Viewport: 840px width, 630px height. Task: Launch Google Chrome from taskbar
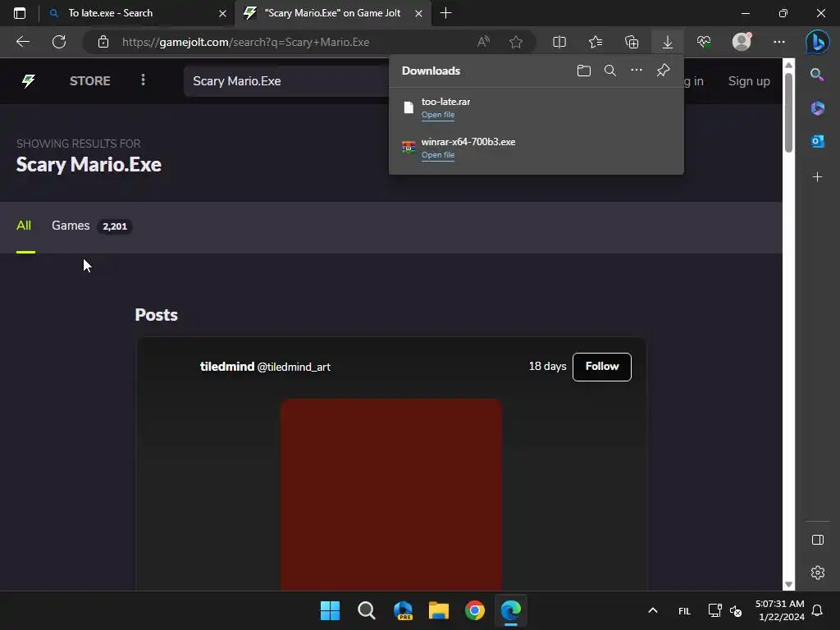pos(475,610)
